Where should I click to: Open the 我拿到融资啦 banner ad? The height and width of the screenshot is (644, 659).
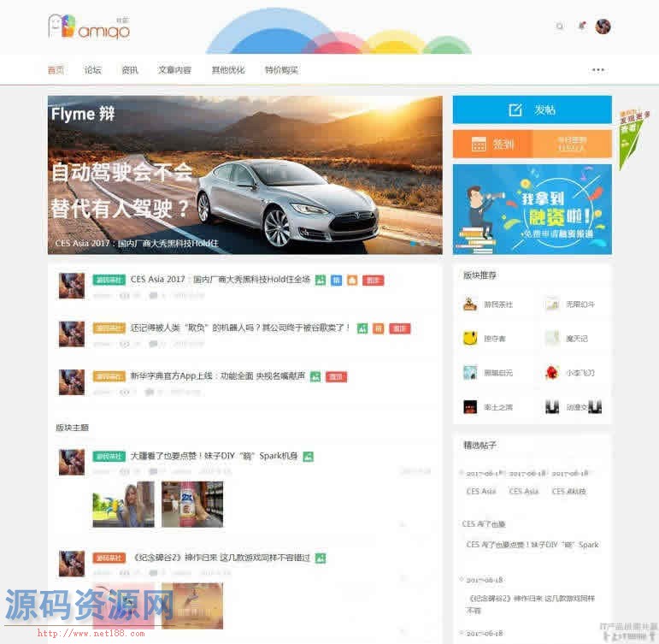532,209
